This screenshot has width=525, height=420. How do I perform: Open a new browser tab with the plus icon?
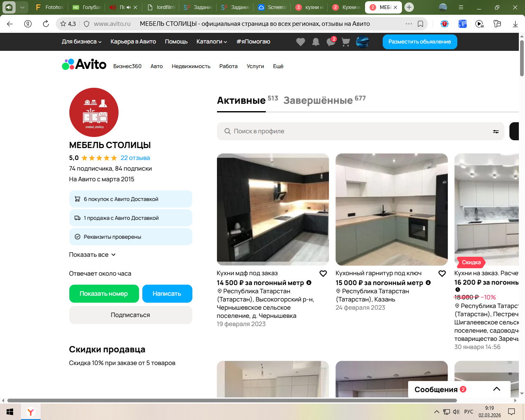coord(409,7)
